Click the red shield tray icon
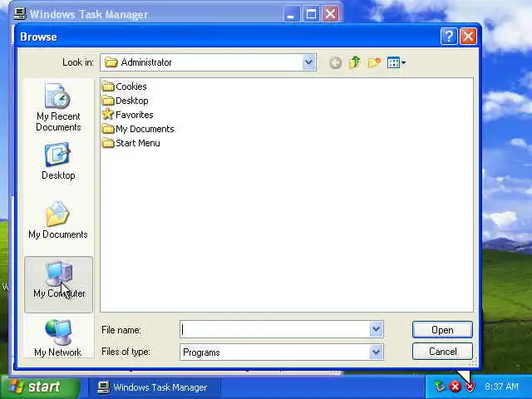 coord(470,386)
